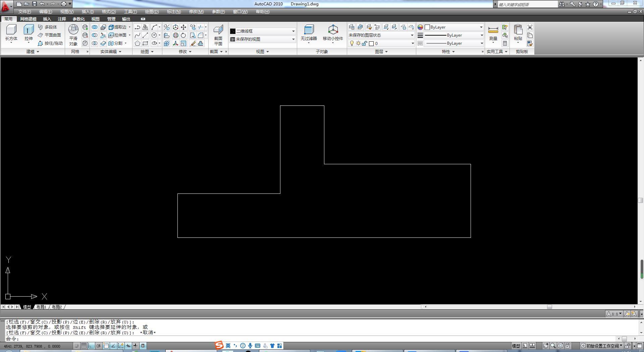Click the Plot/Print icon in quick access toolbar
The width and height of the screenshot is (644, 352).
pos(63,4)
